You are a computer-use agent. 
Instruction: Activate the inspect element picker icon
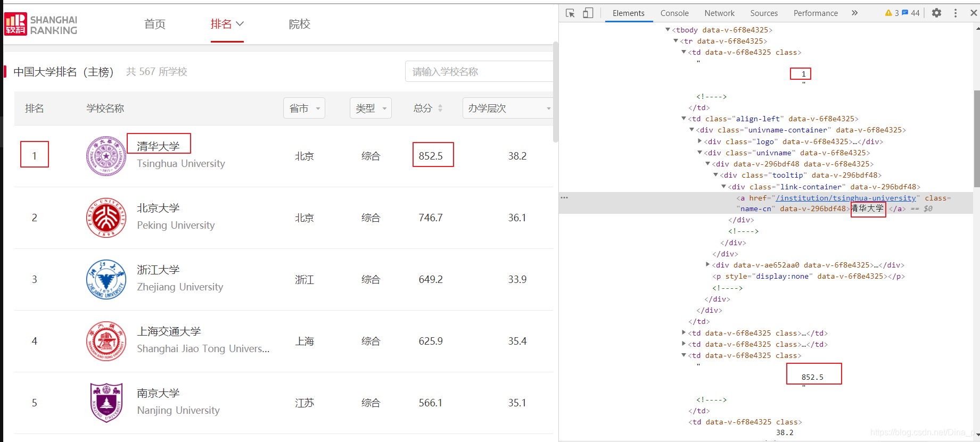coord(570,13)
